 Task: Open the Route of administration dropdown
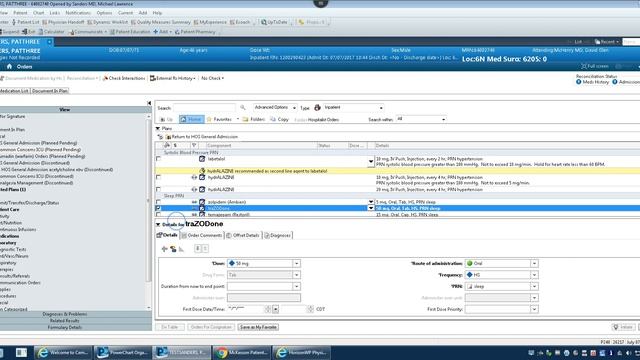pos(534,264)
